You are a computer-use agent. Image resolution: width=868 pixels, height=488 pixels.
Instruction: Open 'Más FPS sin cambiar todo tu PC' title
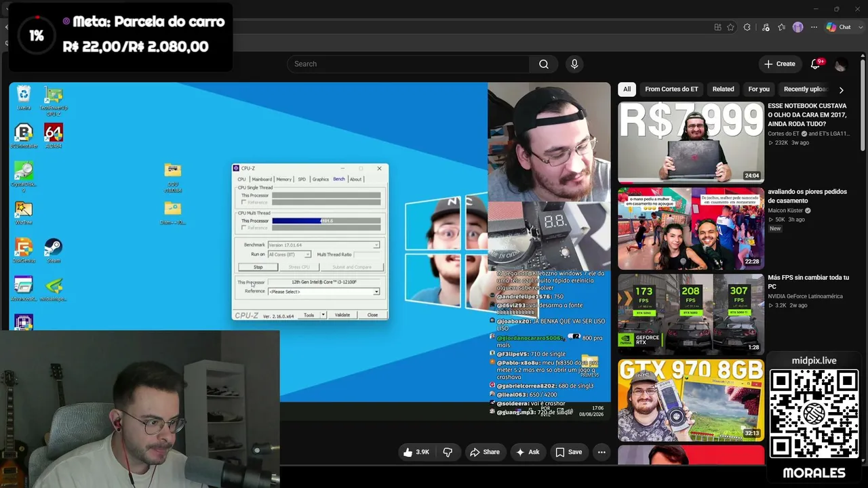[x=808, y=282]
